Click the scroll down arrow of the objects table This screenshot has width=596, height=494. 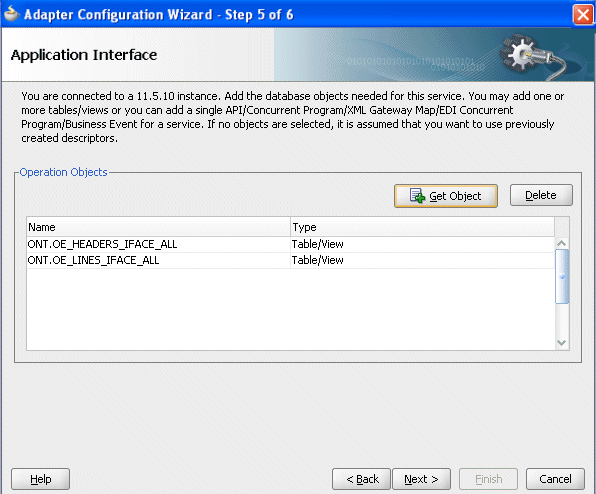tap(561, 343)
